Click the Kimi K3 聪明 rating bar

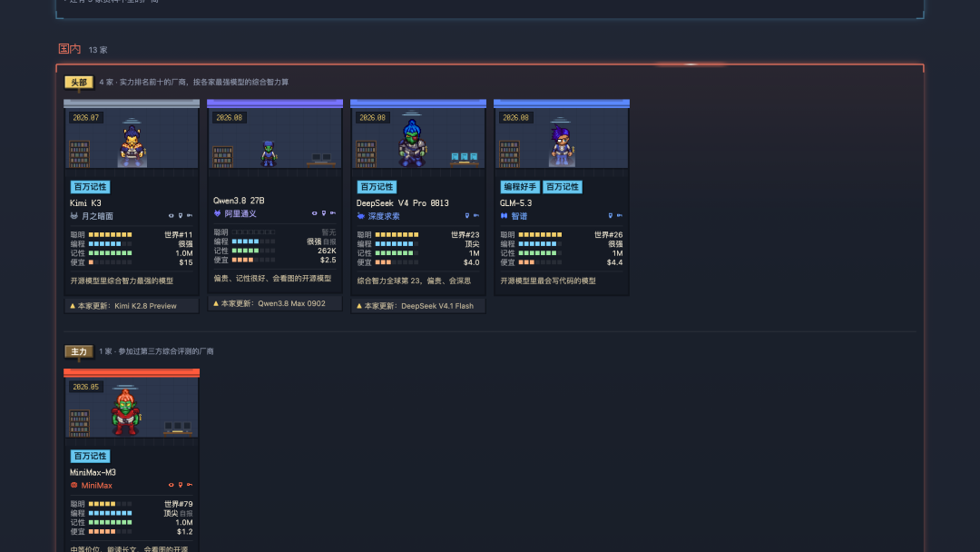(110, 235)
